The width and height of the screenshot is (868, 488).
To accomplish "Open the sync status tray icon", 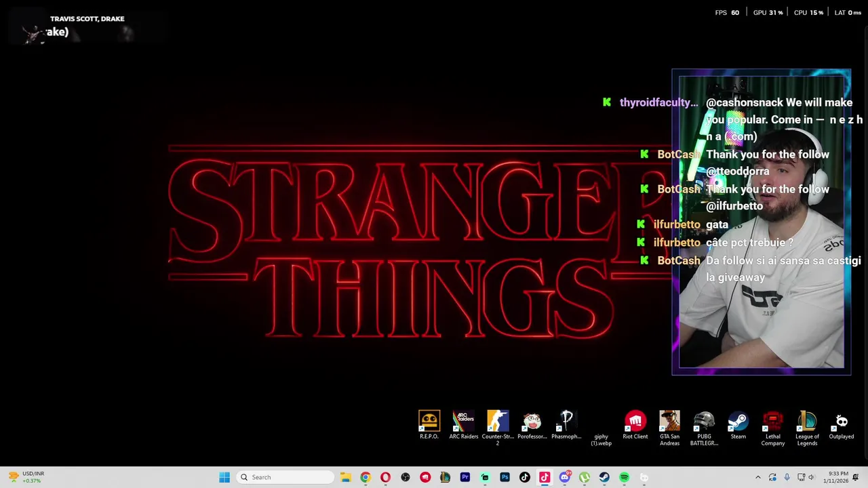I will 772,477.
